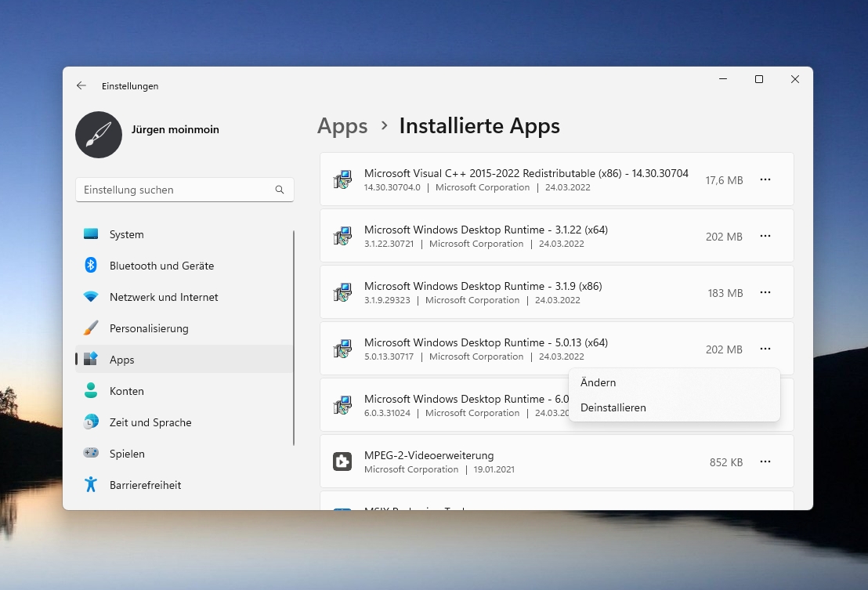Click the System monitor icon
868x590 pixels.
[x=91, y=234]
